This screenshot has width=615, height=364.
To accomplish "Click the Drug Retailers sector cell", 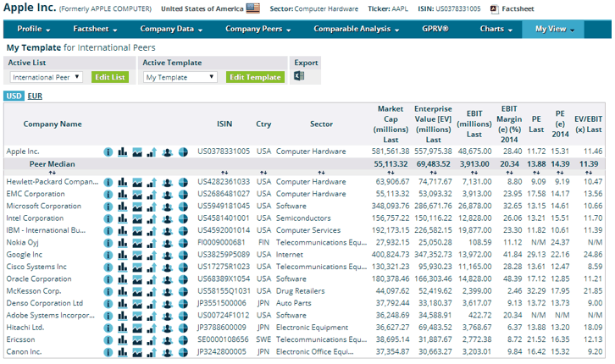I will pos(301,291).
